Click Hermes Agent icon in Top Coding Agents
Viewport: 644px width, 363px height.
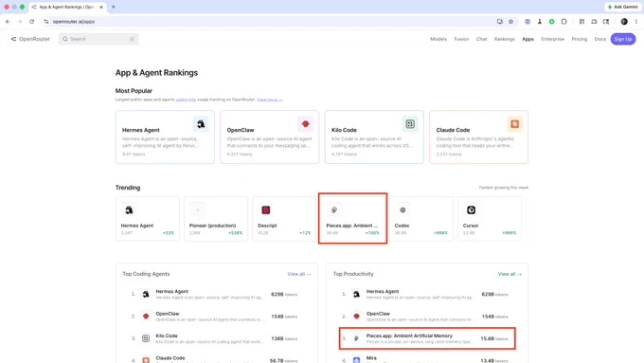[146, 295]
